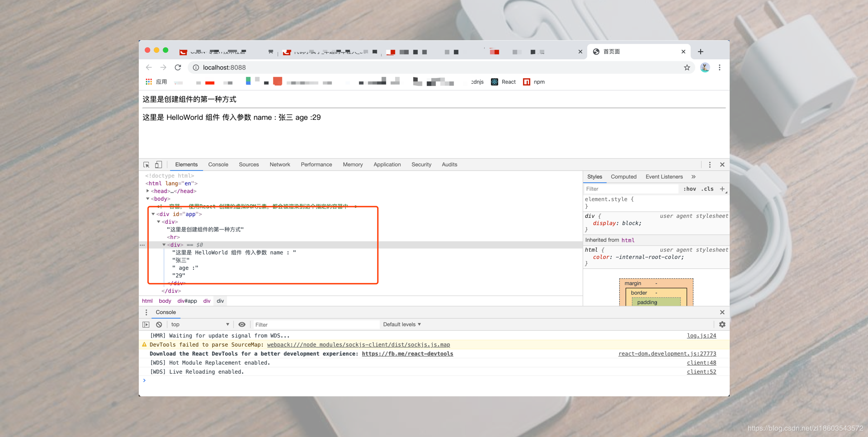Open the client:48 source link
The width and height of the screenshot is (868, 437).
pyautogui.click(x=702, y=363)
